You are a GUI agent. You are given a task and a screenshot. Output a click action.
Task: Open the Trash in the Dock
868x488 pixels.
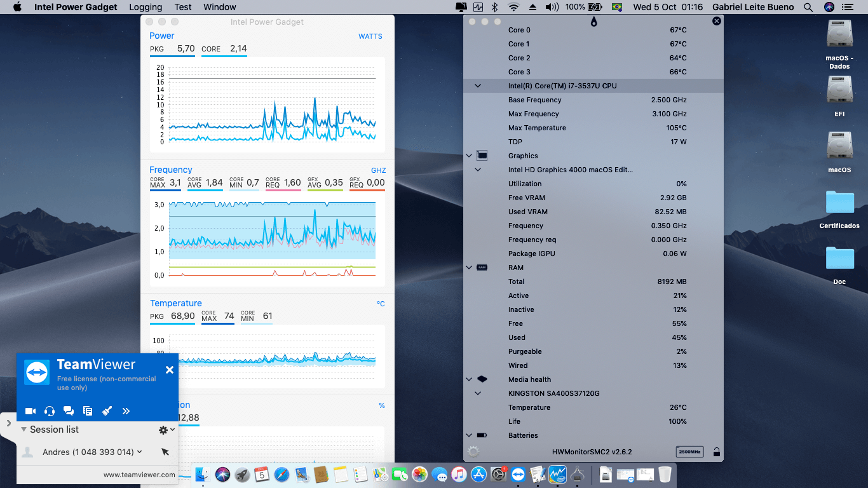click(665, 474)
